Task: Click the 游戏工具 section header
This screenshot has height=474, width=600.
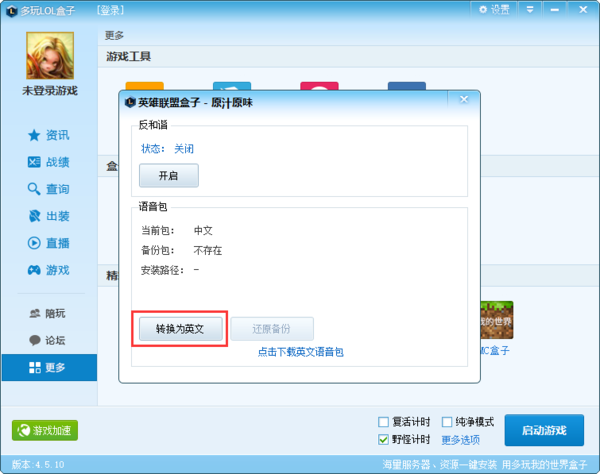Action: [x=129, y=57]
